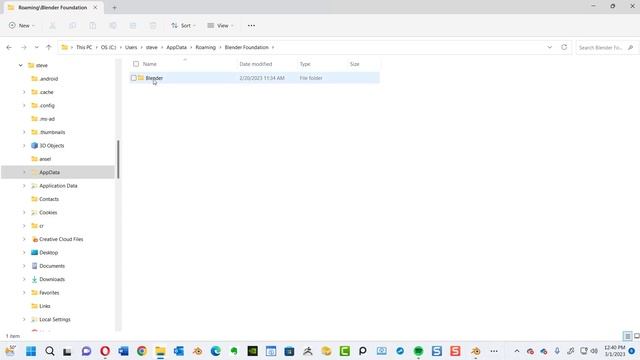Click the Type column header

[x=305, y=64]
